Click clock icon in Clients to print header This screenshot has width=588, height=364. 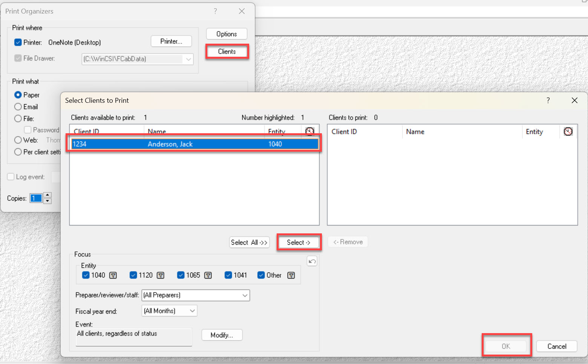click(x=568, y=131)
